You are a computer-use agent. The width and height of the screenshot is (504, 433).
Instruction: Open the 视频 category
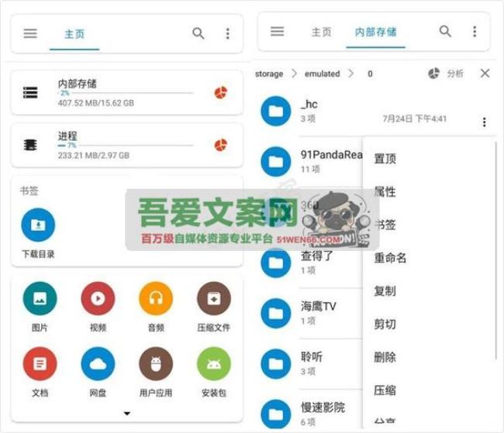tap(98, 298)
